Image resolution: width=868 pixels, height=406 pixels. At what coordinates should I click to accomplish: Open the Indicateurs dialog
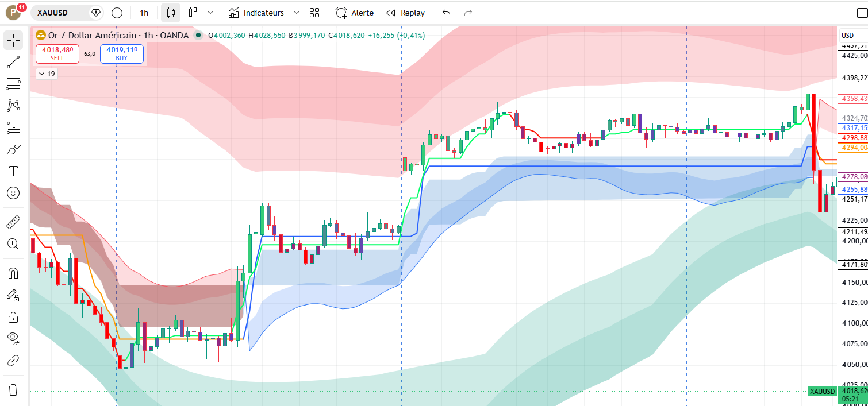tap(256, 13)
